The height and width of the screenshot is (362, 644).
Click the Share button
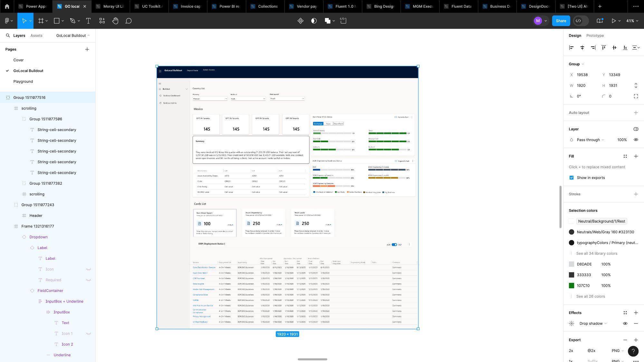pyautogui.click(x=561, y=21)
